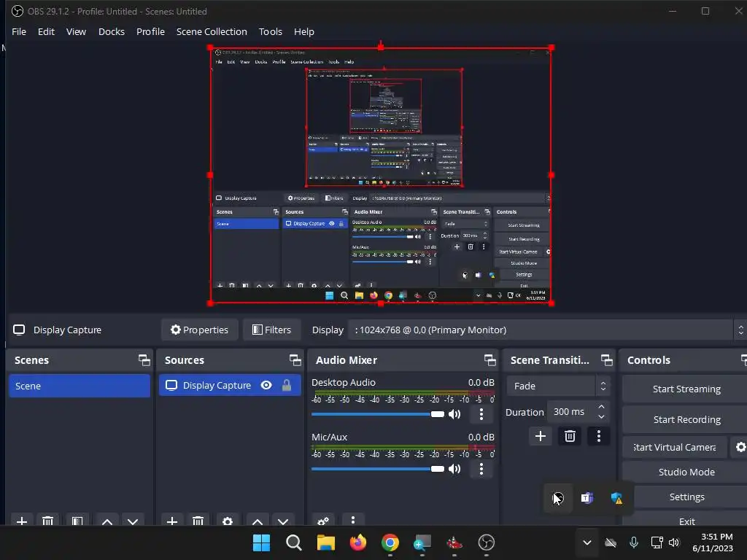Open virtual camera settings gear
This screenshot has width=747, height=560.
(x=740, y=447)
